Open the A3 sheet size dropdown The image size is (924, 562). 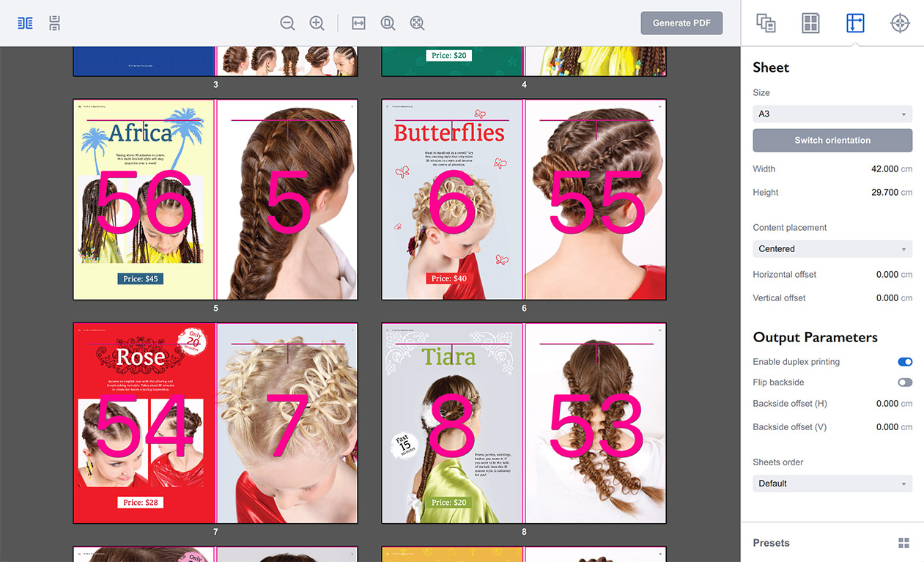pos(832,114)
